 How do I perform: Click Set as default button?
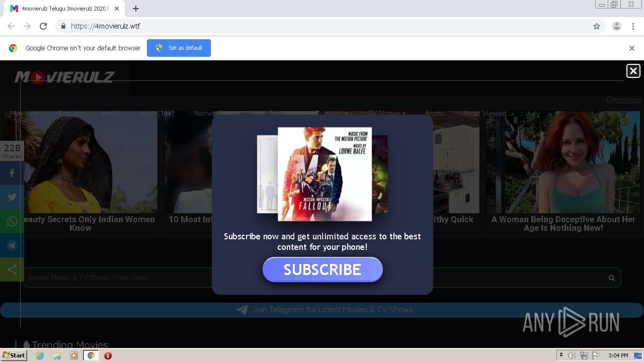click(x=179, y=48)
